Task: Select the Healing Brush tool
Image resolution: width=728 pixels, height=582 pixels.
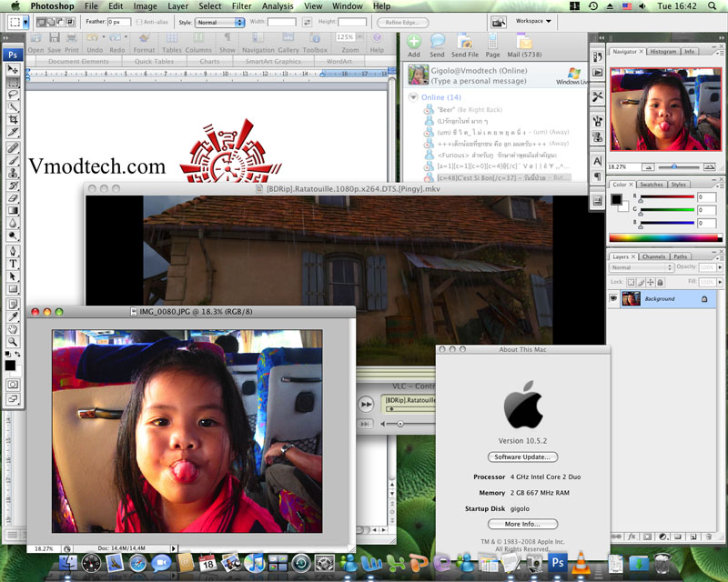Action: coord(13,148)
